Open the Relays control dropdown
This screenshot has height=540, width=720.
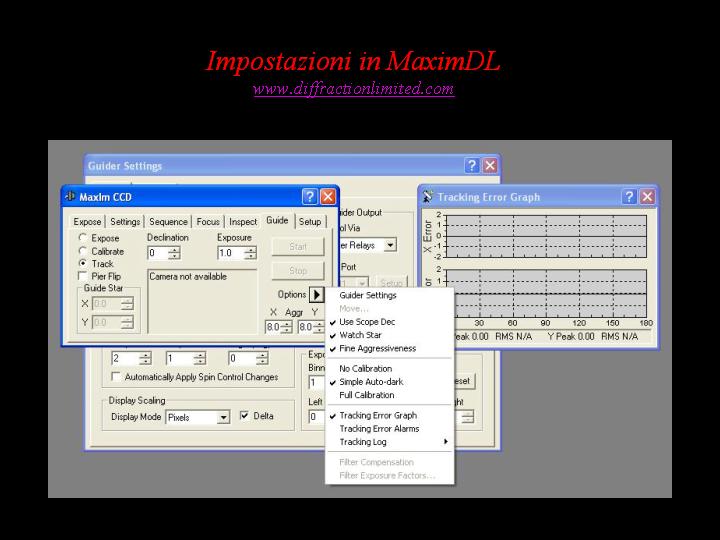point(390,245)
